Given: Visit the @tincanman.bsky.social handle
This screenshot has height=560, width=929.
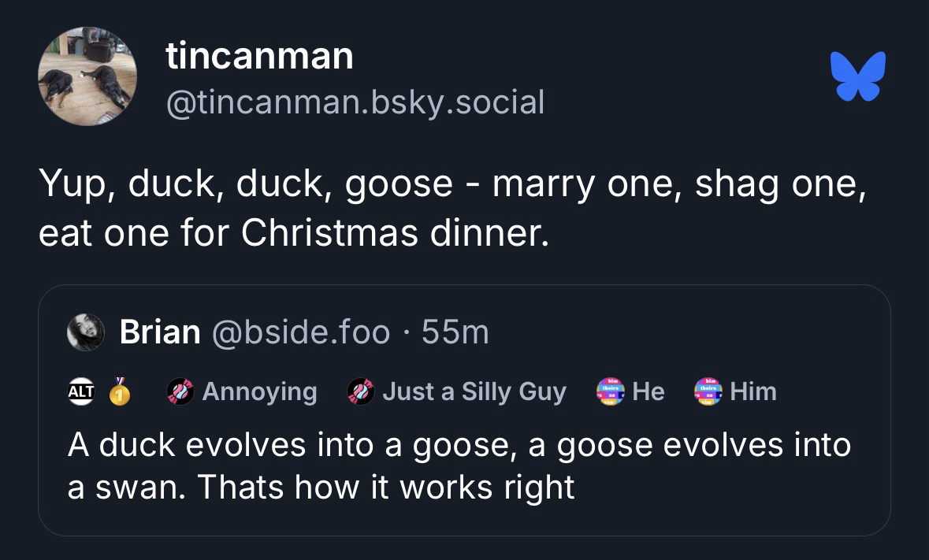Looking at the screenshot, I should point(355,102).
